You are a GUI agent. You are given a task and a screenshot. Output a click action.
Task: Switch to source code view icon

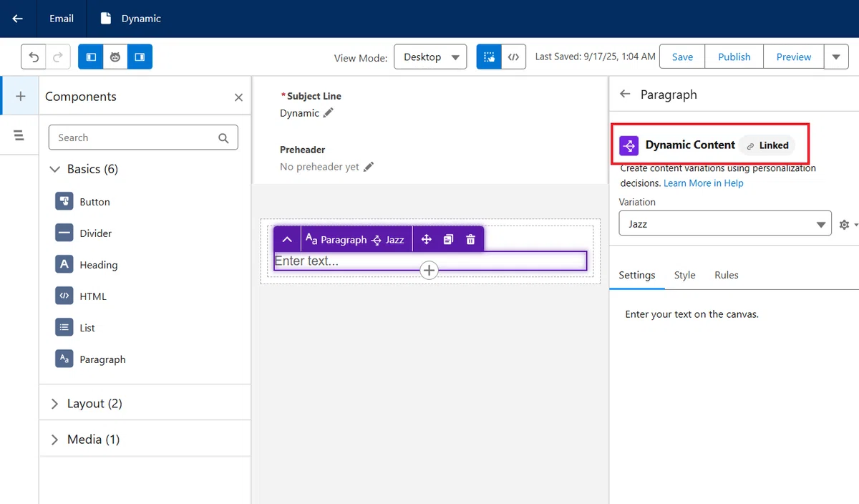(513, 57)
